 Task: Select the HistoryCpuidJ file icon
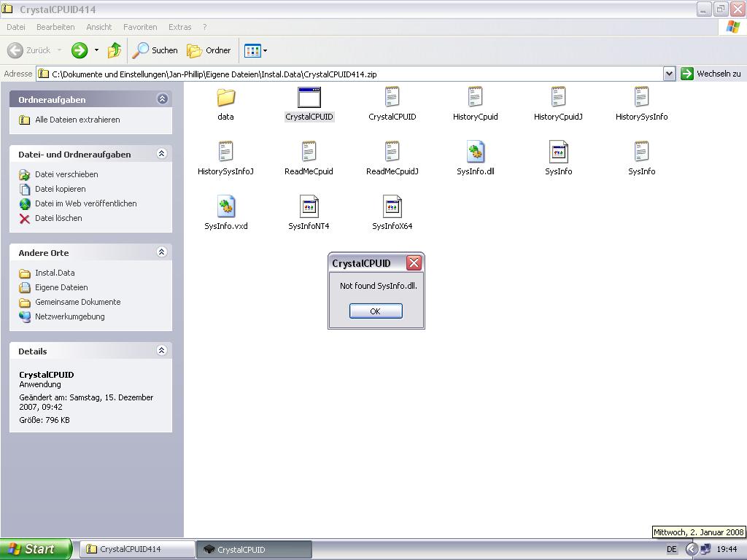[x=558, y=97]
